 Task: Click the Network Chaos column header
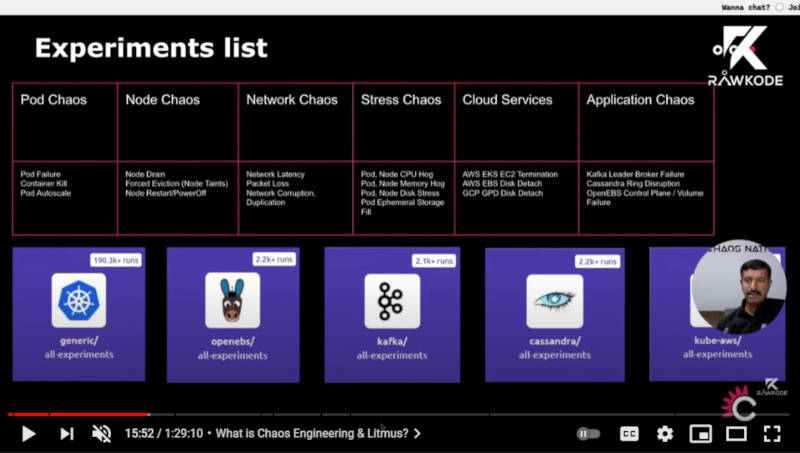pos(292,99)
